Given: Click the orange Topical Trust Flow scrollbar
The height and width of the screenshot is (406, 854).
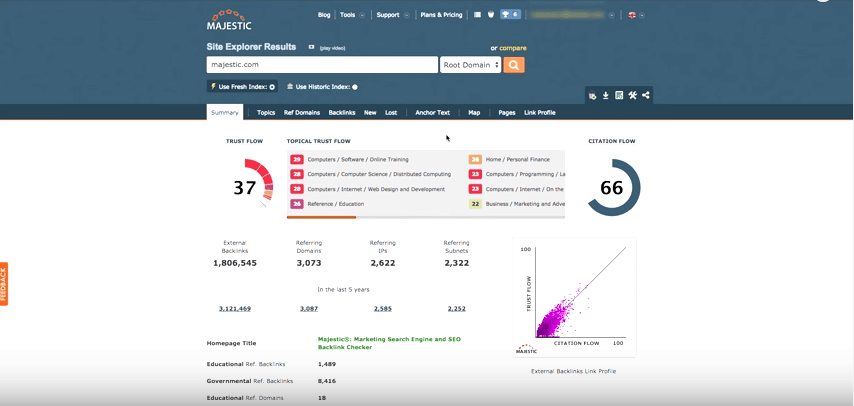Looking at the screenshot, I should (x=321, y=217).
